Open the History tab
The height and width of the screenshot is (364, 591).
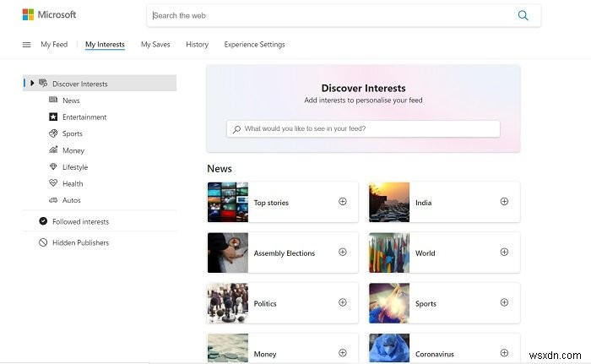197,45
